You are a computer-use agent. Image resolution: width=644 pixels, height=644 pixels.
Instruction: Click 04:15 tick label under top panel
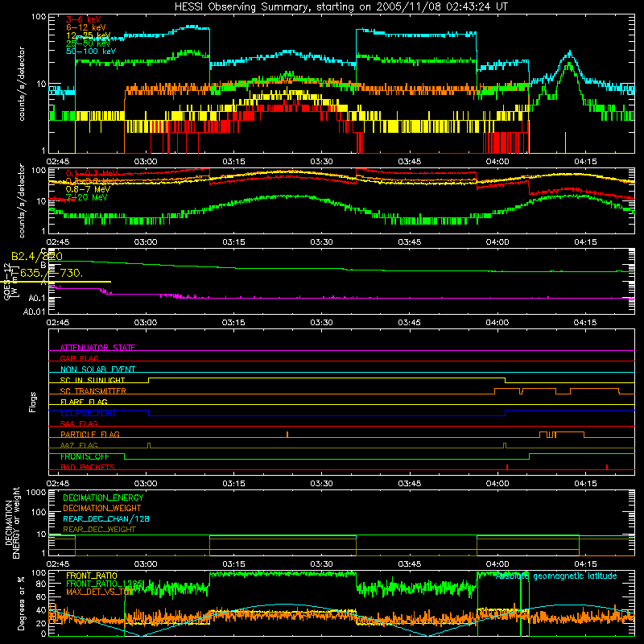tap(585, 162)
